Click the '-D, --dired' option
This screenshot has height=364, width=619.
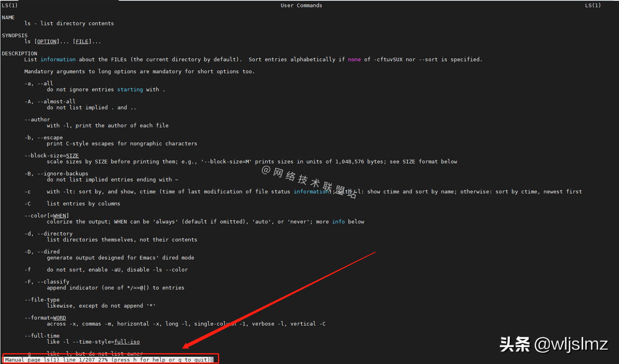pyautogui.click(x=42, y=251)
